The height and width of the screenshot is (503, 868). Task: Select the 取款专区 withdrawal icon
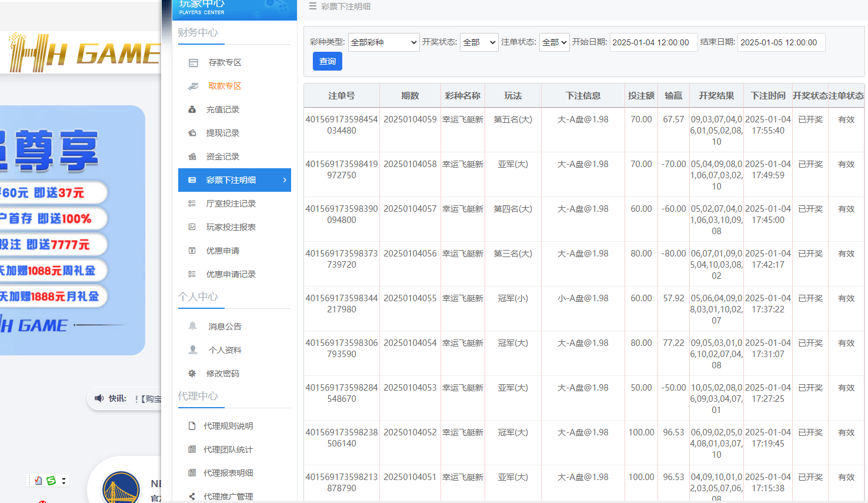(193, 85)
